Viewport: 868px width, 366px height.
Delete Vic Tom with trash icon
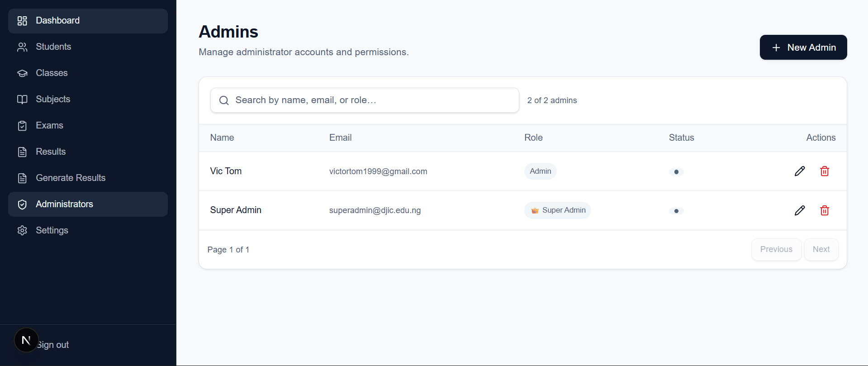pos(825,171)
